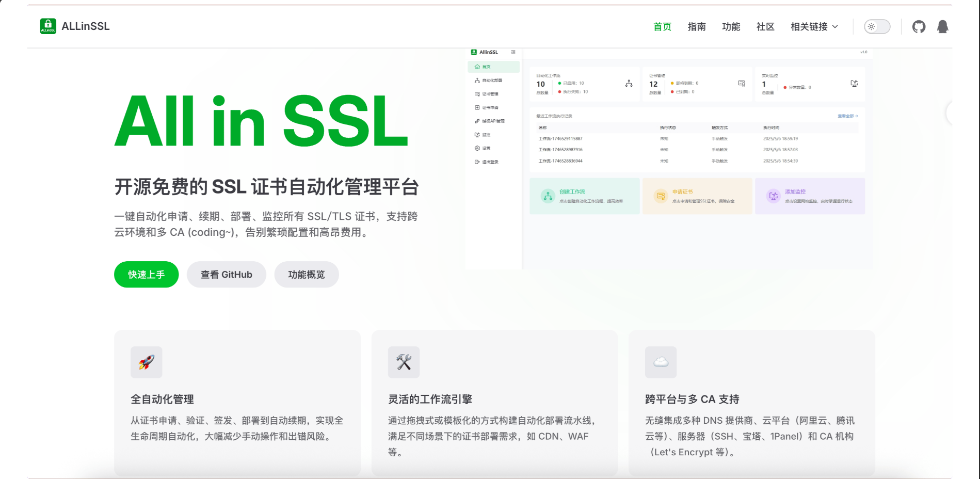Click 授权API管理 icon in preview sidebar
Viewport: 980px width, 479px height.
pyautogui.click(x=477, y=121)
